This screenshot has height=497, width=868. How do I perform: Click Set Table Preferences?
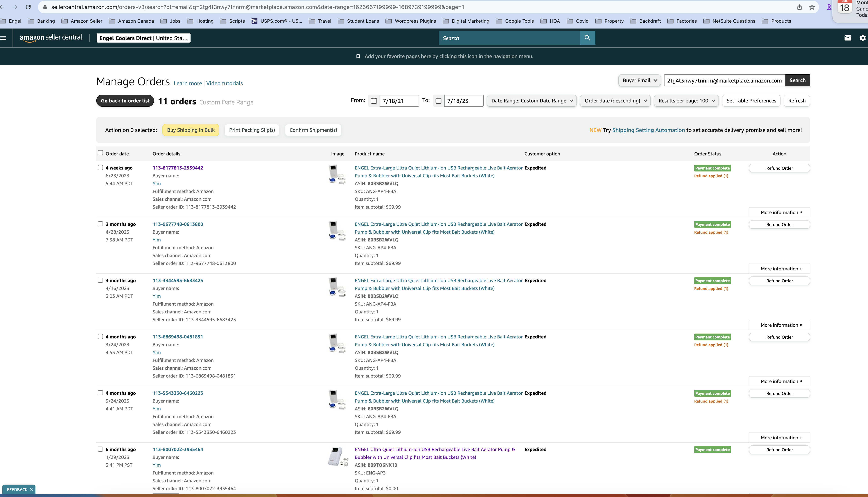(751, 101)
